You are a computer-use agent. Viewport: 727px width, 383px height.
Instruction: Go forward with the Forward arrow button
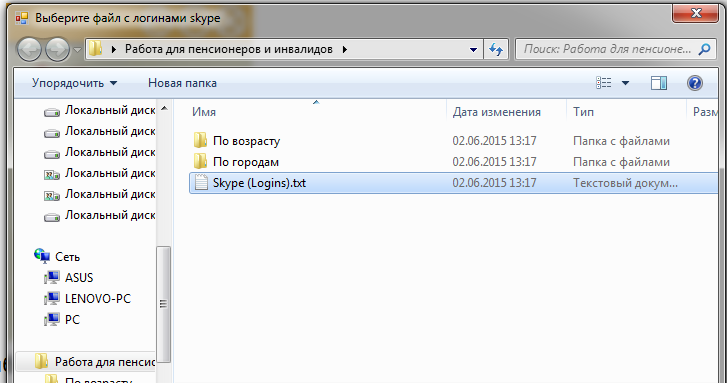pos(57,49)
